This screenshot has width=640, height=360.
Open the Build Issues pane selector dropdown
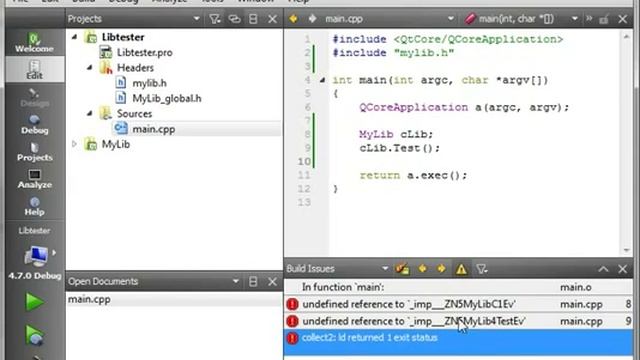pyautogui.click(x=385, y=269)
